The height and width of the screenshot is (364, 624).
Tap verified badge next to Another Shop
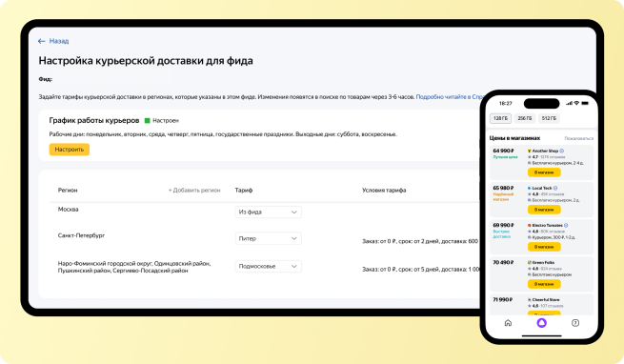(x=562, y=151)
